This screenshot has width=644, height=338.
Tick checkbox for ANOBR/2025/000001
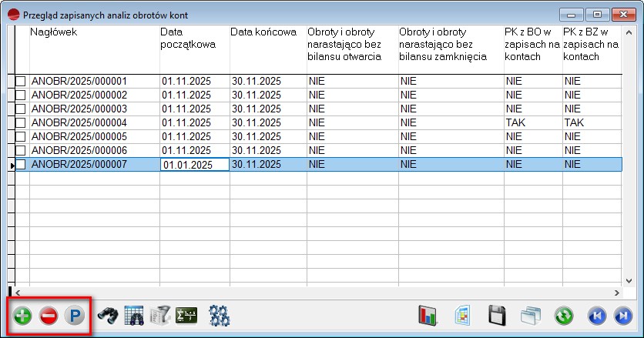(x=22, y=81)
